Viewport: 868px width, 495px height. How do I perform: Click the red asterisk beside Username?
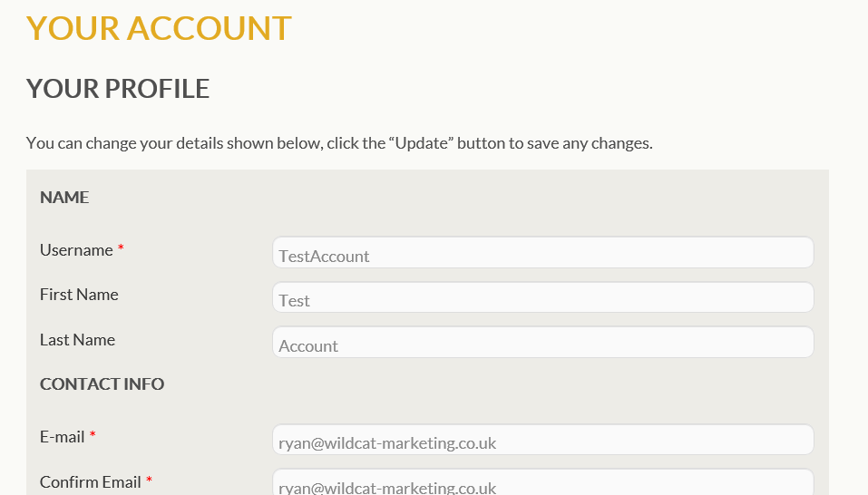pyautogui.click(x=121, y=250)
